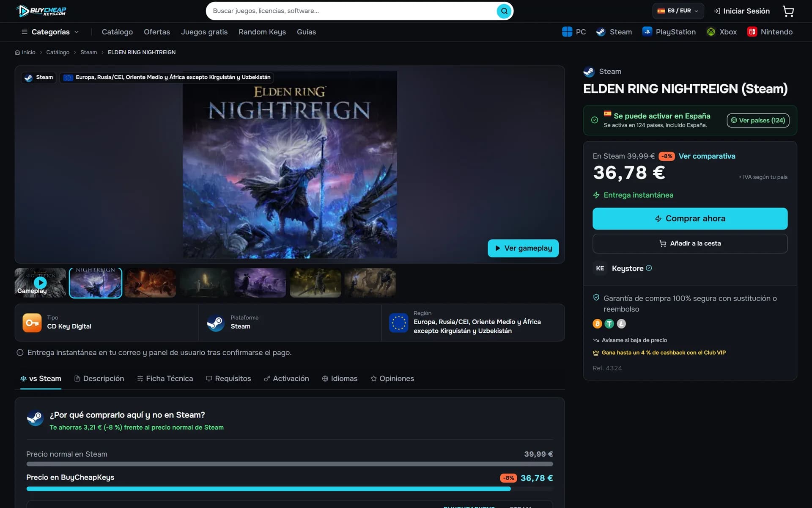This screenshot has height=508, width=812.
Task: Click the PC platform icon
Action: tap(567, 32)
